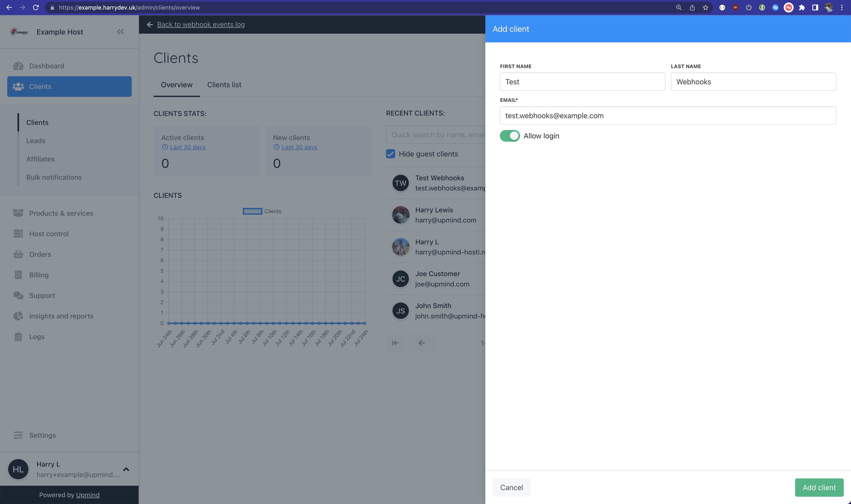Switch to the Clients list tab
Image resolution: width=851 pixels, height=504 pixels.
(224, 85)
